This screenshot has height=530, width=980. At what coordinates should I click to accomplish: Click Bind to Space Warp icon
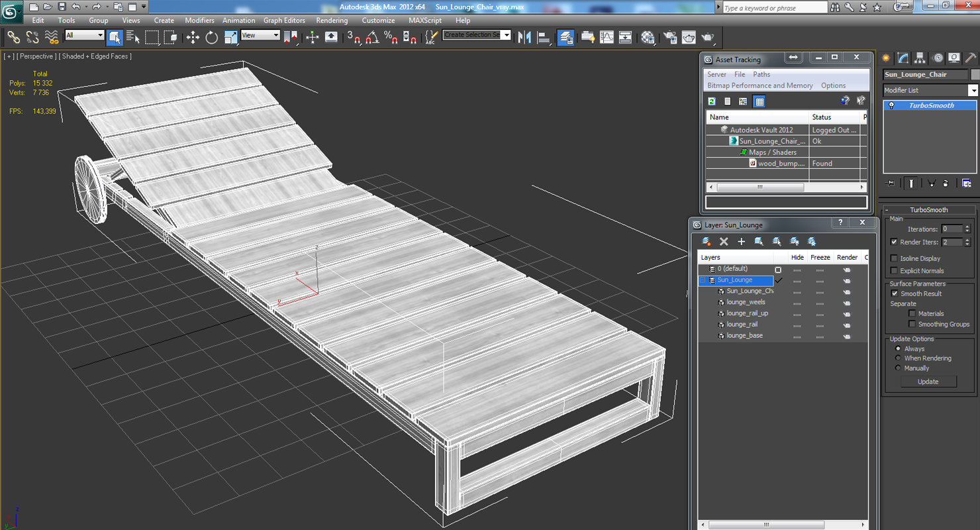[x=51, y=37]
